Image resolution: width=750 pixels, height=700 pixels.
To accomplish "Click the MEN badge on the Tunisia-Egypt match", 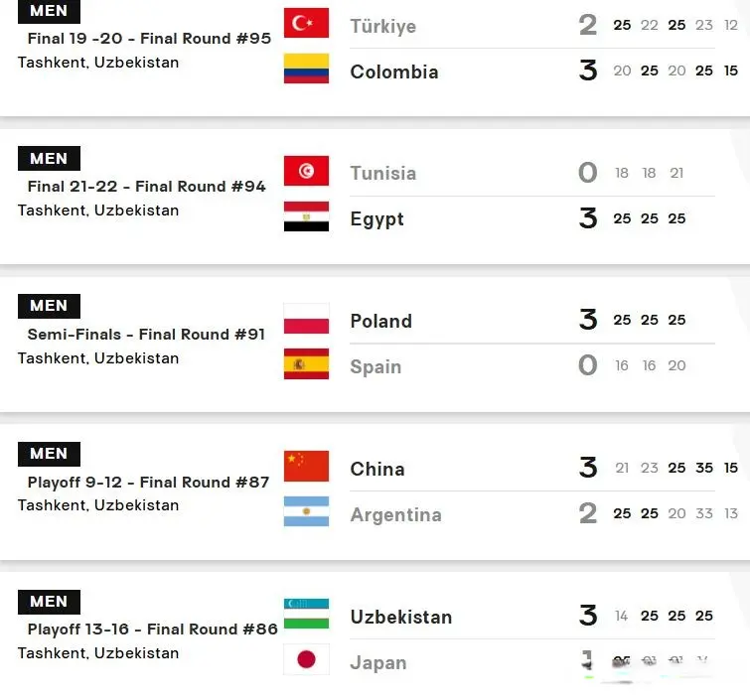I will coord(49,158).
